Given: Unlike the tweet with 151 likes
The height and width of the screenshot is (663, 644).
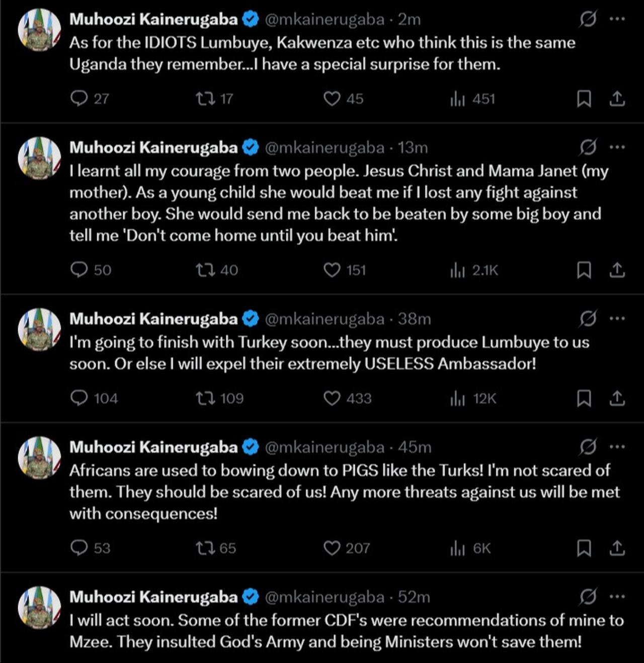Looking at the screenshot, I should coord(332,270).
